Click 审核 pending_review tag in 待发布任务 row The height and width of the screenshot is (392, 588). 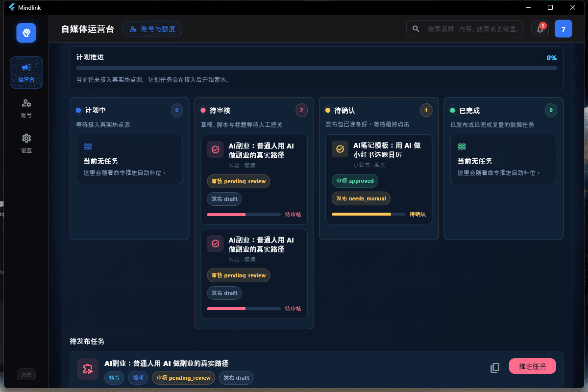(x=183, y=378)
